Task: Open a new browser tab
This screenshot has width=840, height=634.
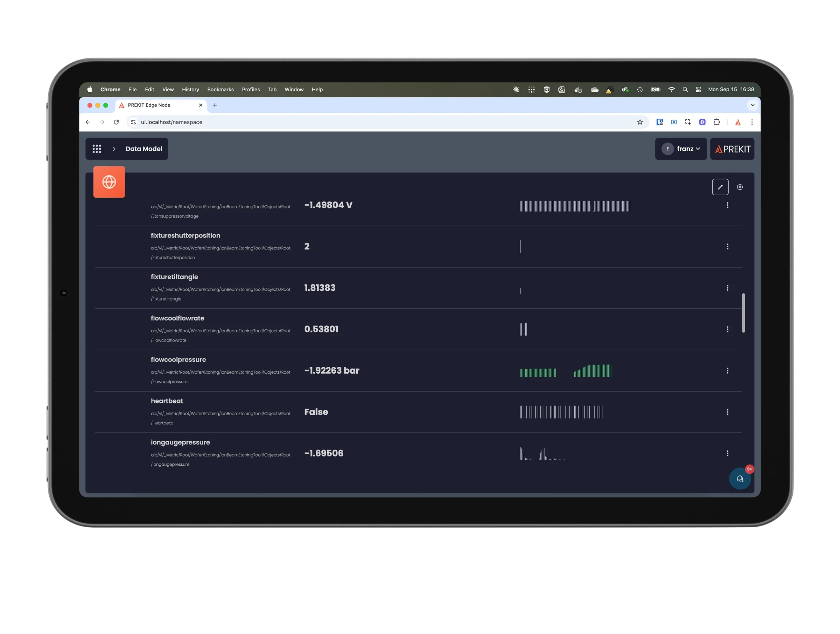Action: click(x=215, y=105)
